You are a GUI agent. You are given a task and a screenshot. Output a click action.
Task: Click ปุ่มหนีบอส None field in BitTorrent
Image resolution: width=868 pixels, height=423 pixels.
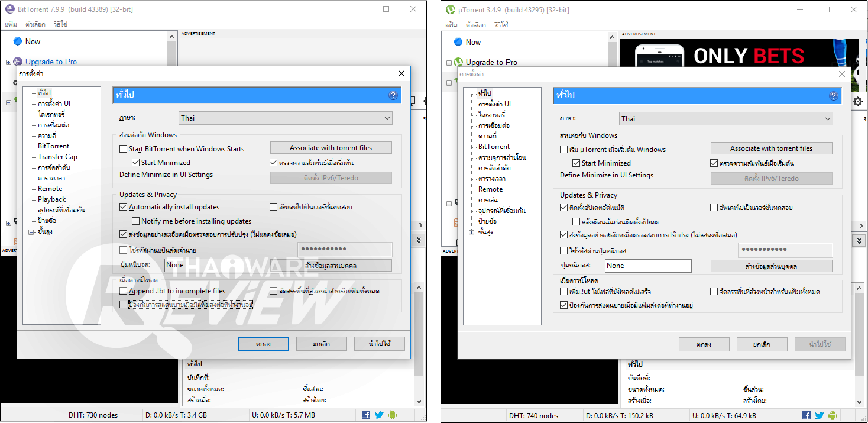(208, 265)
